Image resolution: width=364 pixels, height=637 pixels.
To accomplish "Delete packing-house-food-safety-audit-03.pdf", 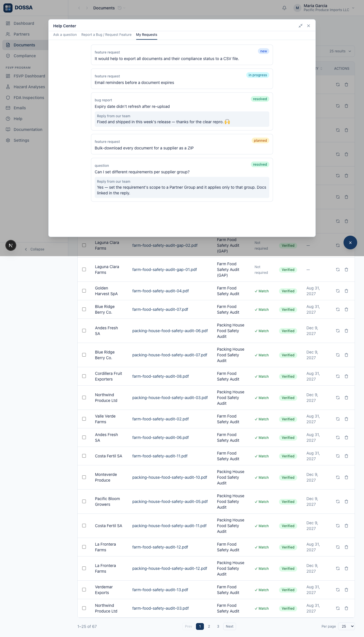I will 346,398.
